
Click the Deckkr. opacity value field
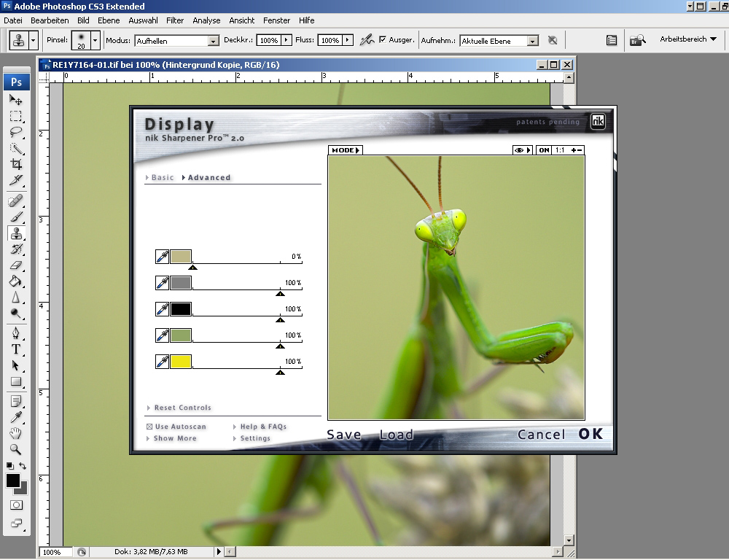(269, 40)
